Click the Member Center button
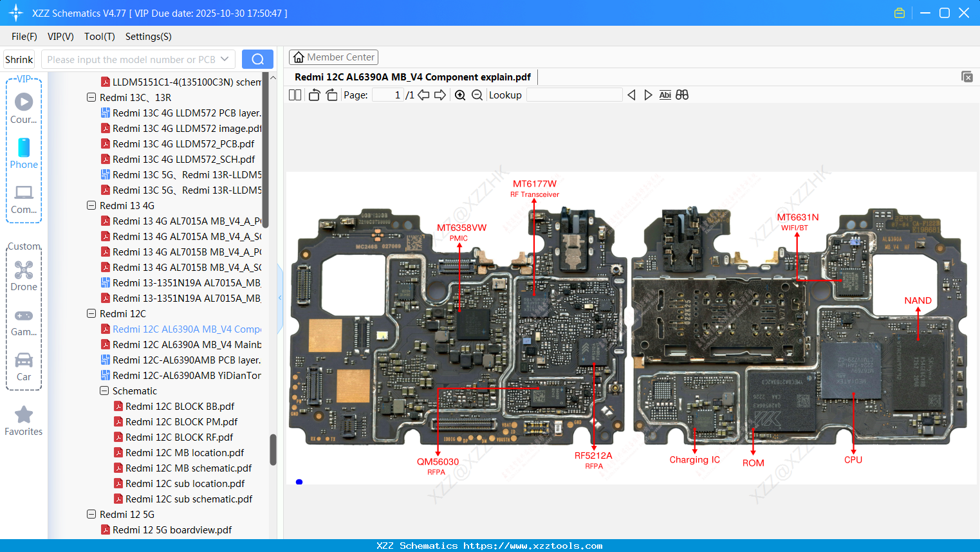Screen dimensions: 980x552 click(333, 57)
